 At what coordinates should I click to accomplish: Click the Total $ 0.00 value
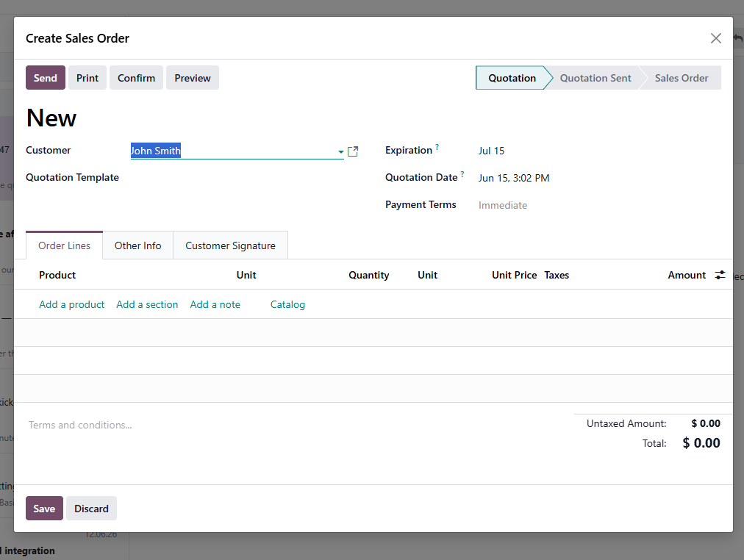701,443
